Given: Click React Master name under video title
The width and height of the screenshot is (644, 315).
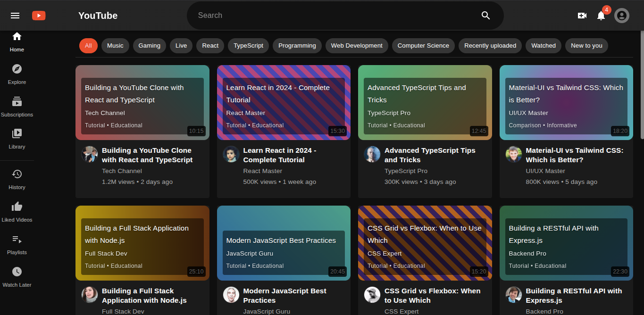Looking at the screenshot, I should click(263, 171).
